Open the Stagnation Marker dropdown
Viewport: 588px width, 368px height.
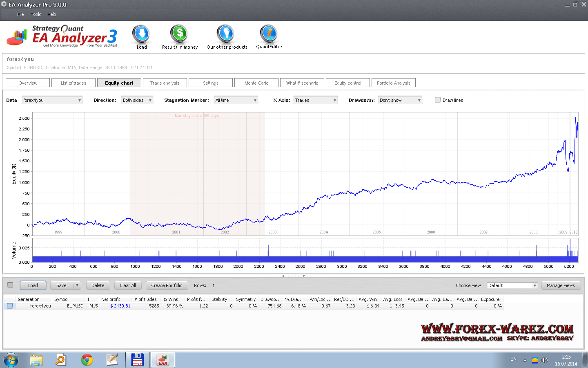(x=236, y=100)
